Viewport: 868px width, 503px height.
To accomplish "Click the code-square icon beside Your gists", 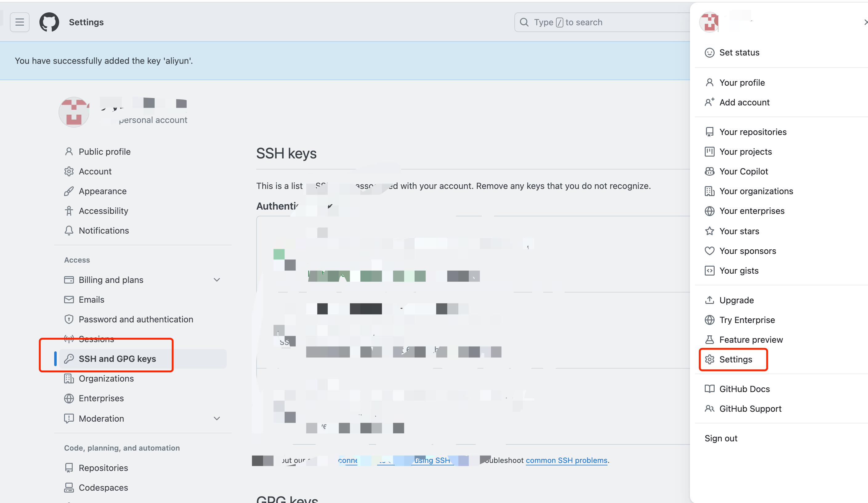I will click(709, 271).
